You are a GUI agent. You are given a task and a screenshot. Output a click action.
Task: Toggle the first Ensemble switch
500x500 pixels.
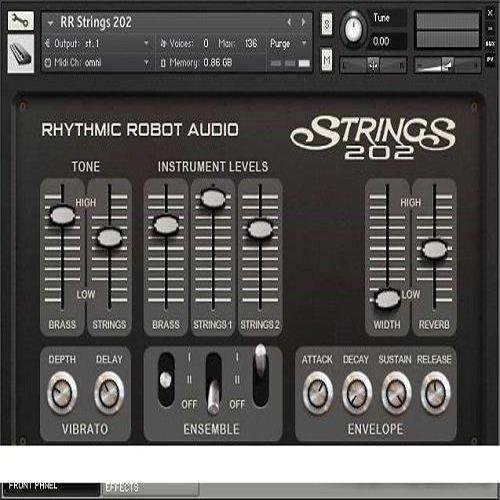click(x=166, y=380)
